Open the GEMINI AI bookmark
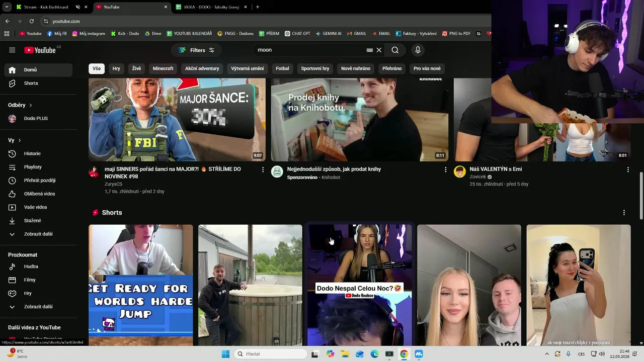The height and width of the screenshot is (362, 644). click(x=329, y=34)
